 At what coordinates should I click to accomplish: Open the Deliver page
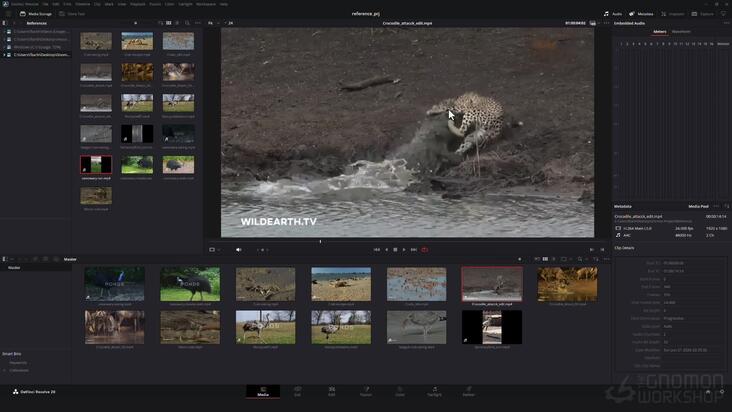tap(469, 391)
